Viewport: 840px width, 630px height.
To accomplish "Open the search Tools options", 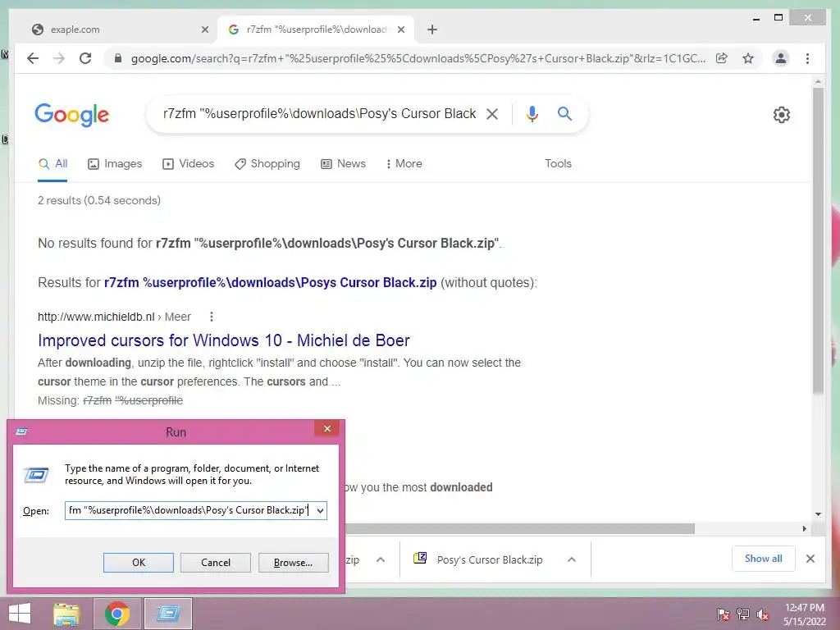I will (558, 163).
